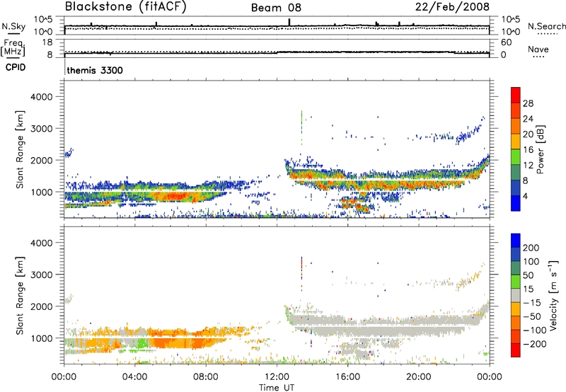This screenshot has height=392, width=566.
Task: Click the 'Time UT' axis label
Action: point(277,387)
